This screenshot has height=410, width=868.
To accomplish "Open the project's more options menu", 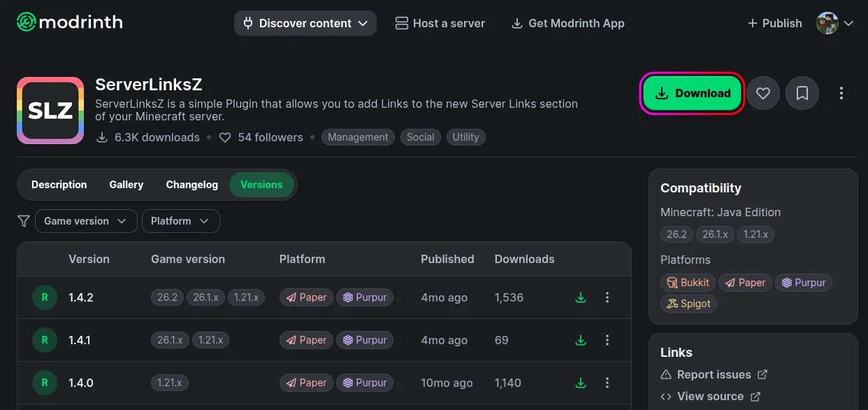I will 841,93.
